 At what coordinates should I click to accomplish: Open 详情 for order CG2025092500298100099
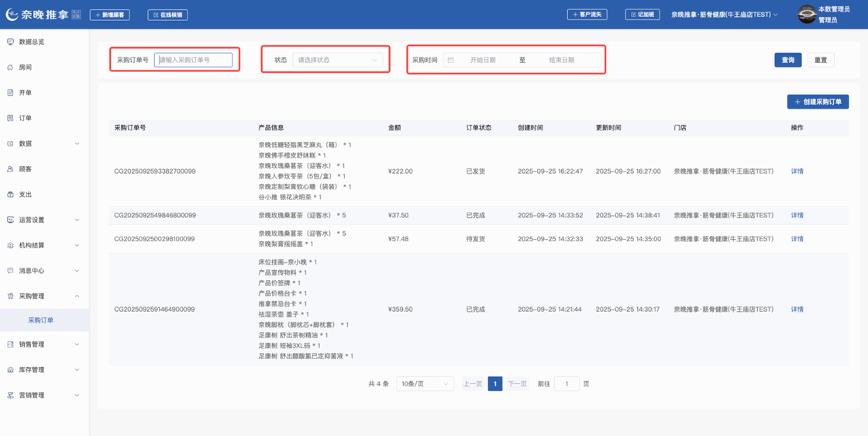[797, 239]
